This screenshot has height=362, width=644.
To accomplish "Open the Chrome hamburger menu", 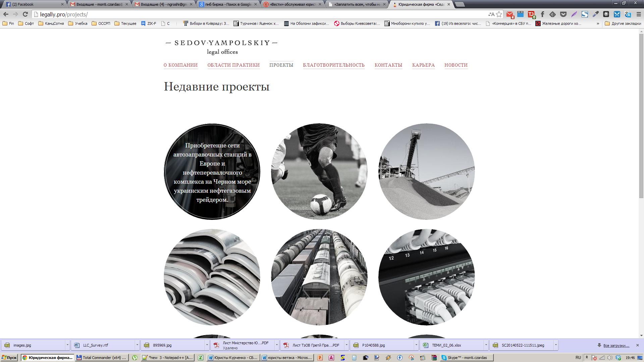I will tap(638, 14).
